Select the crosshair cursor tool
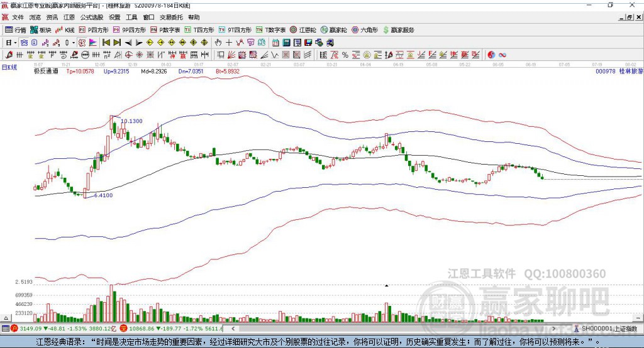644x348 pixels. [x=229, y=43]
